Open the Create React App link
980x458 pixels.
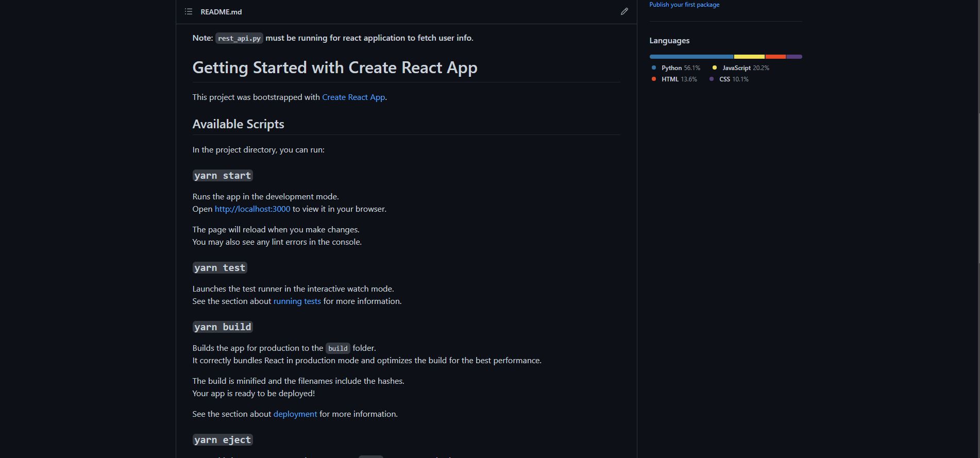click(353, 97)
